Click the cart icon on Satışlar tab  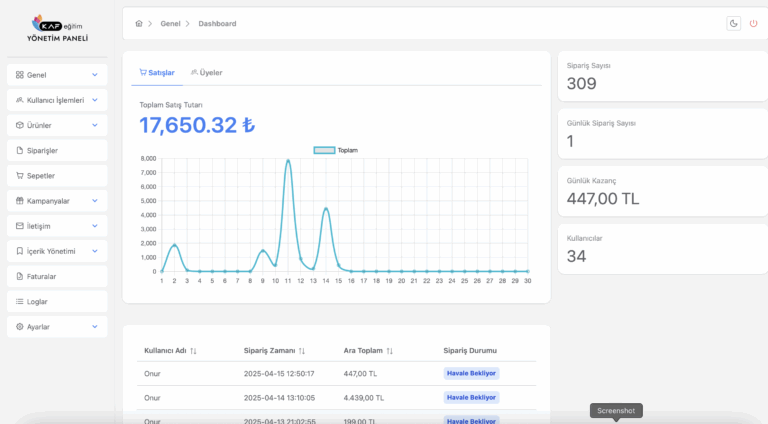pyautogui.click(x=143, y=72)
